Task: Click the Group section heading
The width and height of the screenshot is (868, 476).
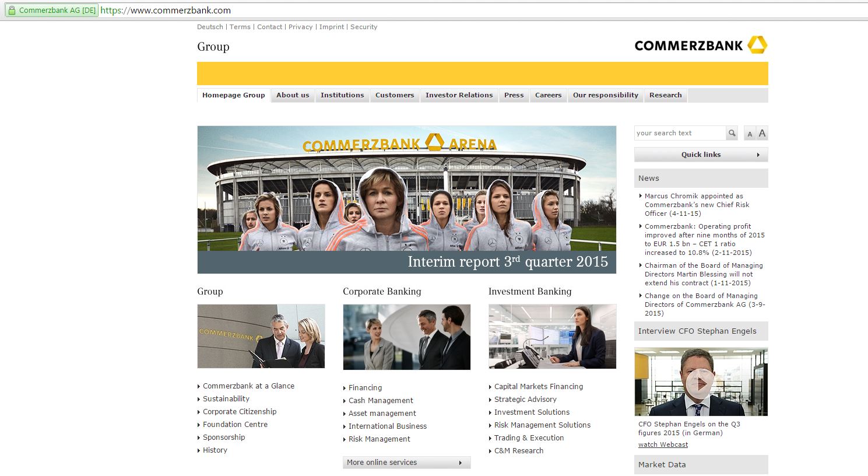Action: 210,292
